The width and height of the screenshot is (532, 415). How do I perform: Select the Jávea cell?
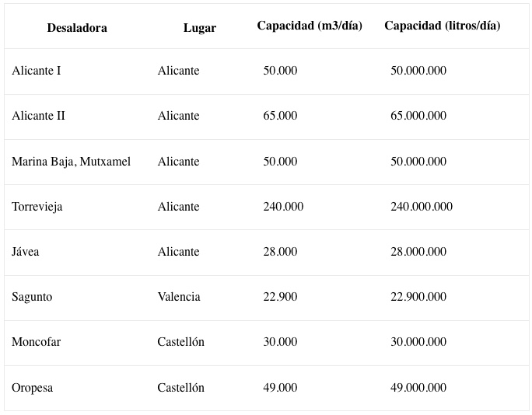click(26, 252)
